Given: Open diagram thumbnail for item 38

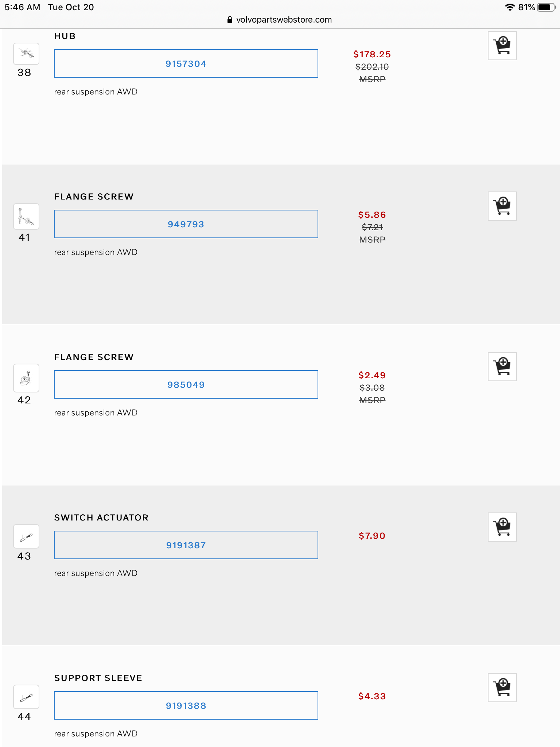Looking at the screenshot, I should click(26, 54).
